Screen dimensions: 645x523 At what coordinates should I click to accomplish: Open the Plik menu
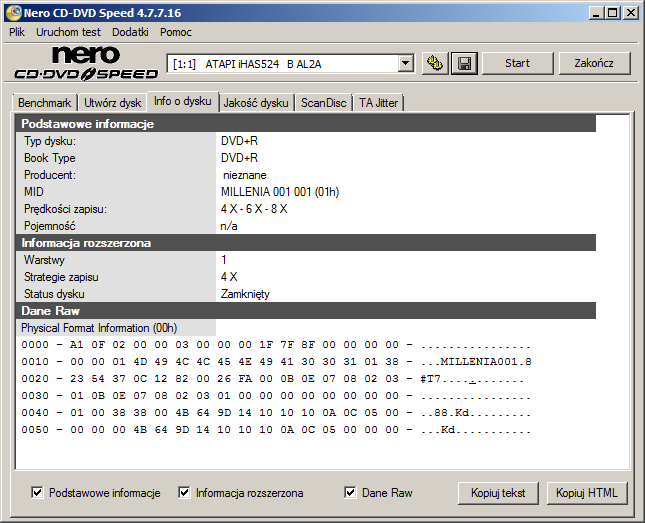[x=17, y=32]
